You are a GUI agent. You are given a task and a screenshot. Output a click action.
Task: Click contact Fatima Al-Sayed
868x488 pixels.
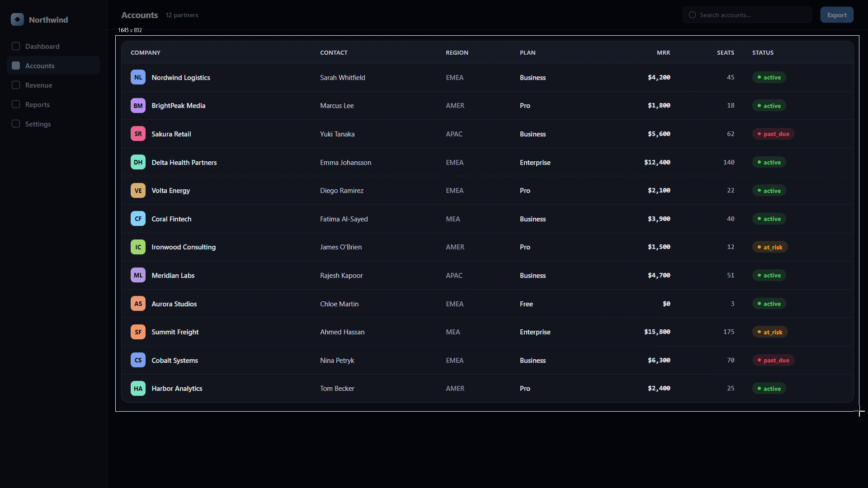click(344, 219)
